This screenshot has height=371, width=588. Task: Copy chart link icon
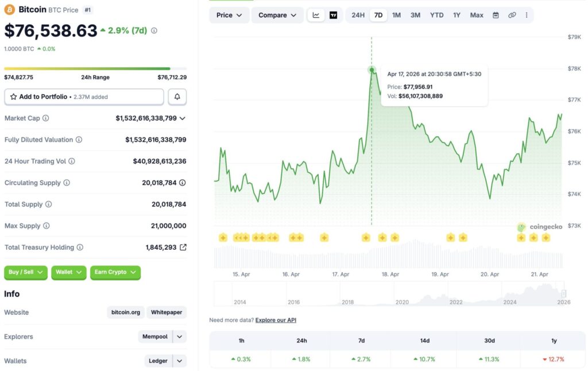click(512, 15)
